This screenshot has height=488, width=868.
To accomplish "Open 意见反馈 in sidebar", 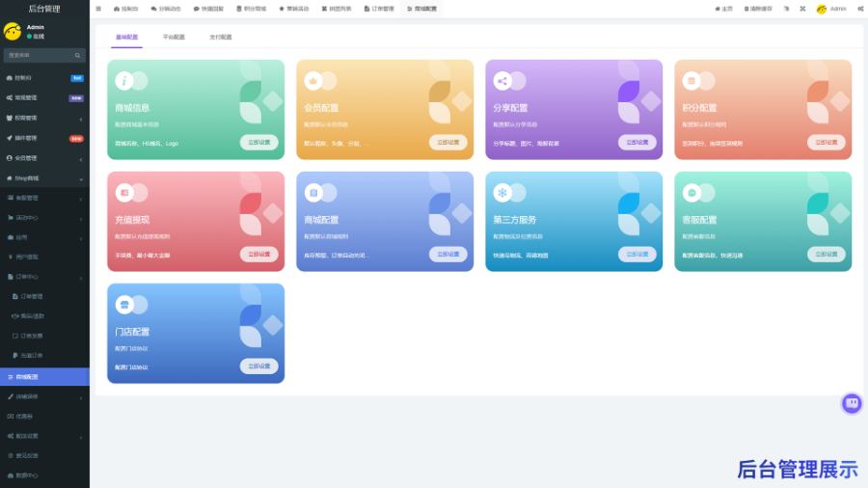I will 44,456.
